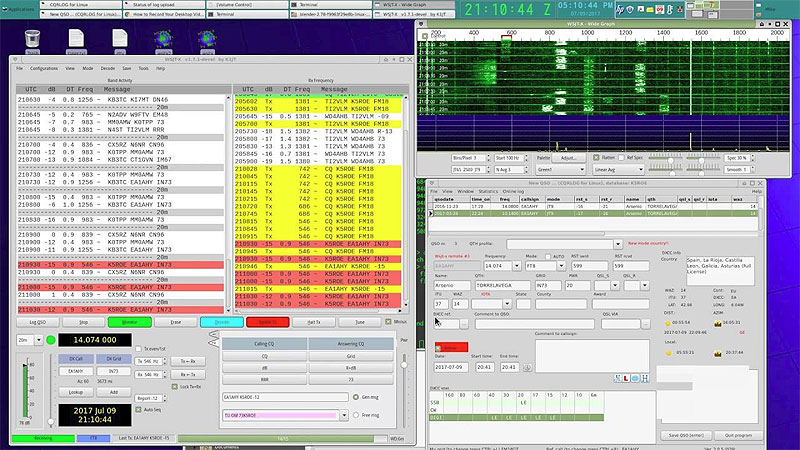Click the top-left slider in the Wide Graph controls
This screenshot has width=800, height=450.
(671, 160)
